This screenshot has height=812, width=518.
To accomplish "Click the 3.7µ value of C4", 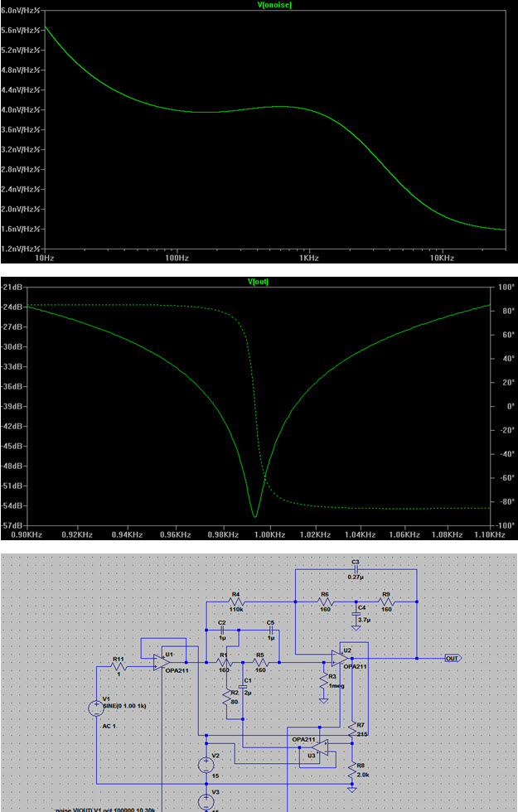I will coord(364,620).
